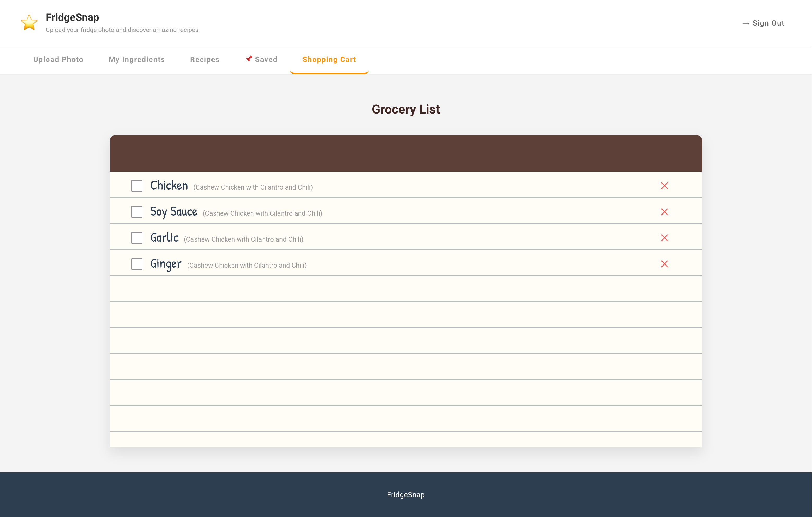Open the Upload Photo tab
The height and width of the screenshot is (517, 812).
click(58, 60)
